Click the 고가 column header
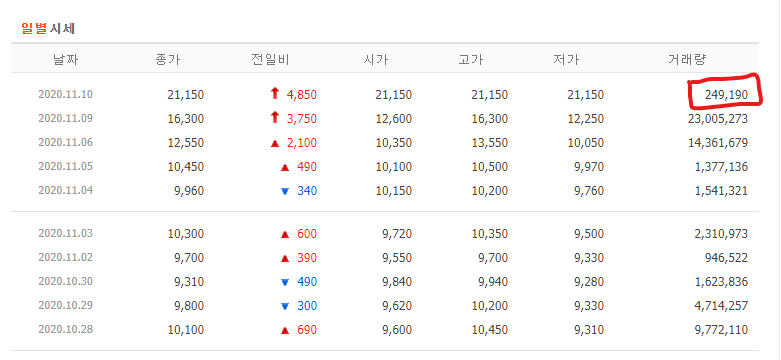The height and width of the screenshot is (360, 781). pos(471,60)
